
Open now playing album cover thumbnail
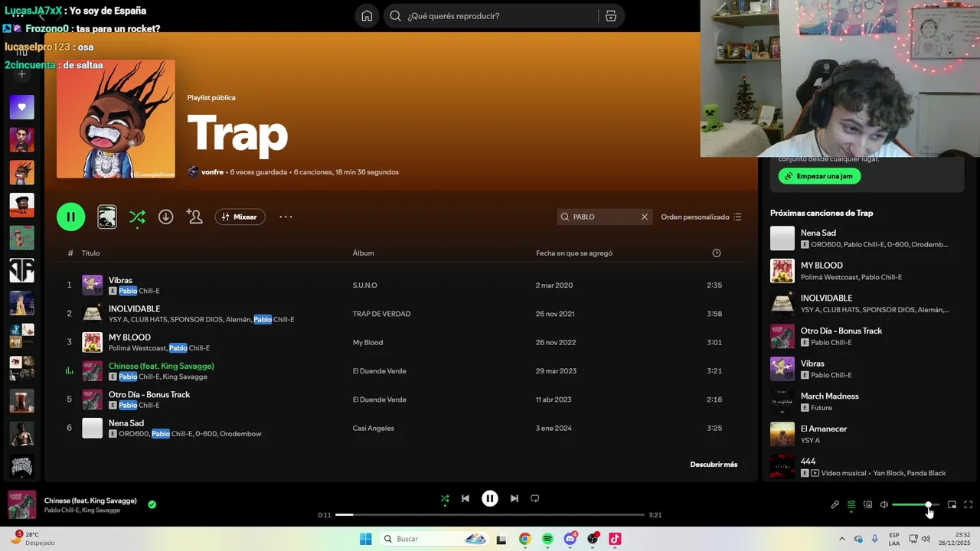pyautogui.click(x=21, y=505)
